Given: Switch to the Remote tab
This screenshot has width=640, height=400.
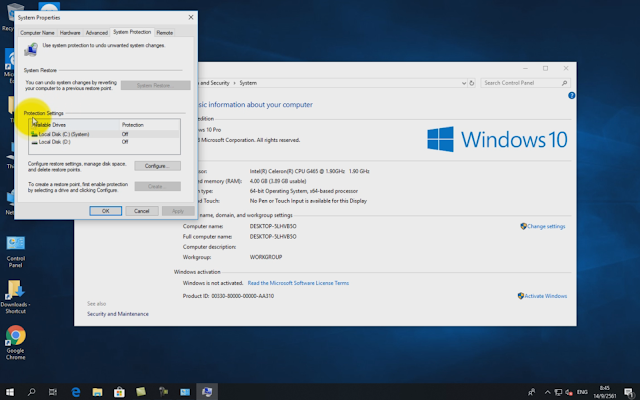Looking at the screenshot, I should pos(164,33).
